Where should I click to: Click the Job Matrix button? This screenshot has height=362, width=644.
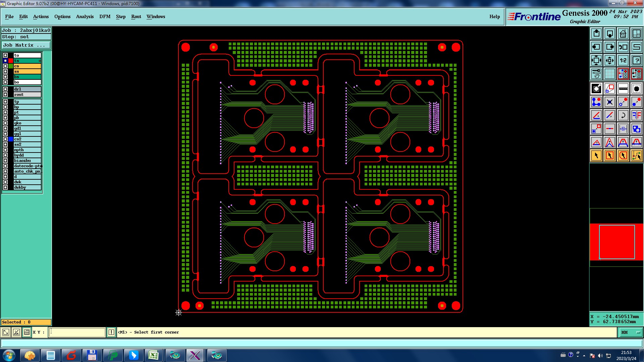point(26,45)
